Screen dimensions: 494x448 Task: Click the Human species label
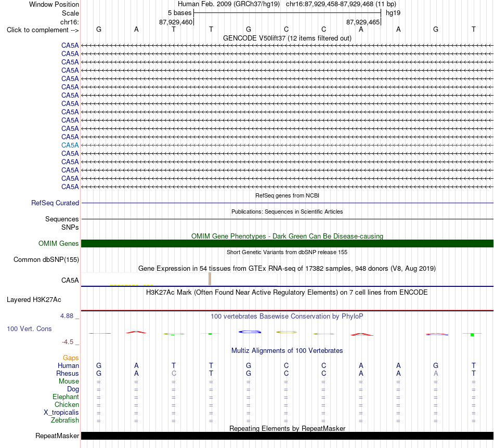coord(68,365)
